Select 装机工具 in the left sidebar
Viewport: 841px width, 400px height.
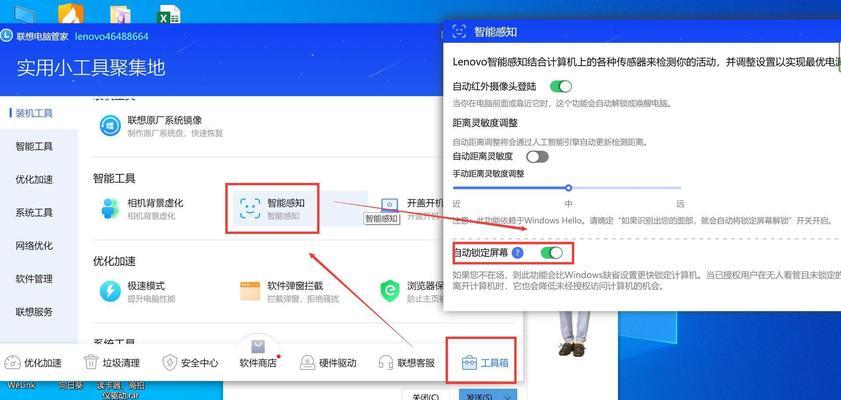click(34, 113)
